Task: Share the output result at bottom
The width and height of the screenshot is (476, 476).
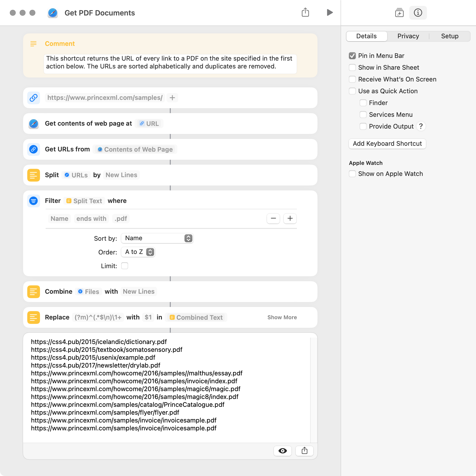Action: coord(304,451)
